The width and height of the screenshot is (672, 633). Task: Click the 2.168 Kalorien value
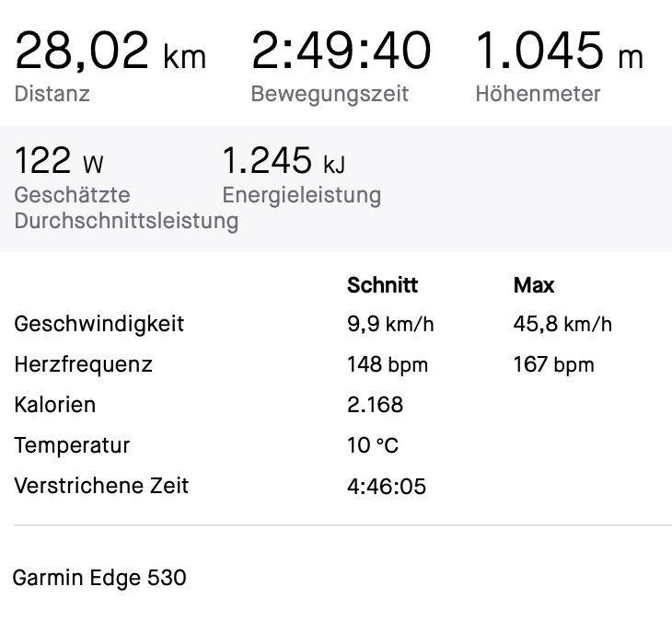375,405
